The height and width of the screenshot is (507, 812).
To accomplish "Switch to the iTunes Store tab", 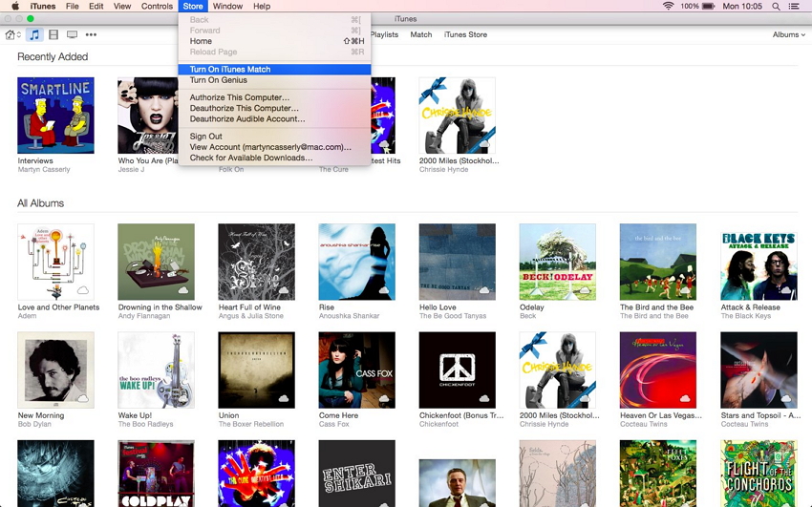I will [x=465, y=34].
